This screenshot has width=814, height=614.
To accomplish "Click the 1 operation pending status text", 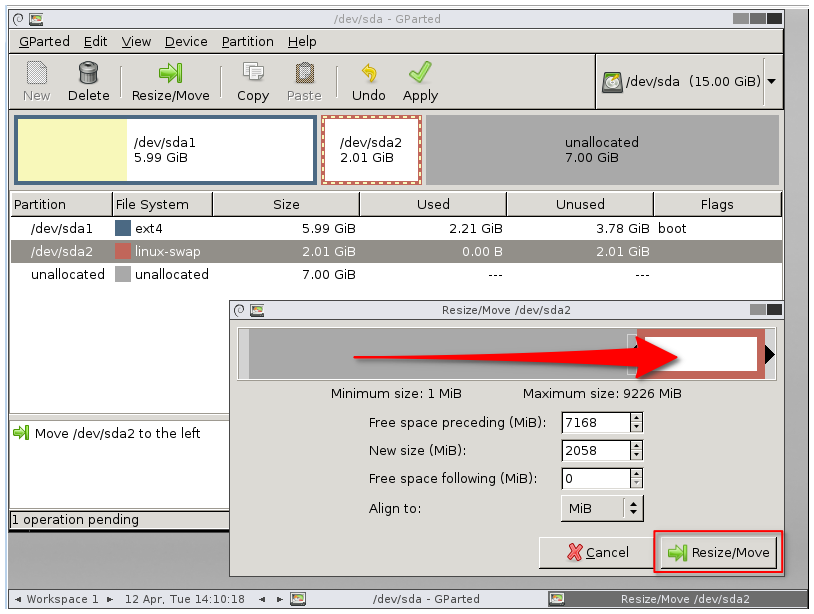I will [x=75, y=520].
